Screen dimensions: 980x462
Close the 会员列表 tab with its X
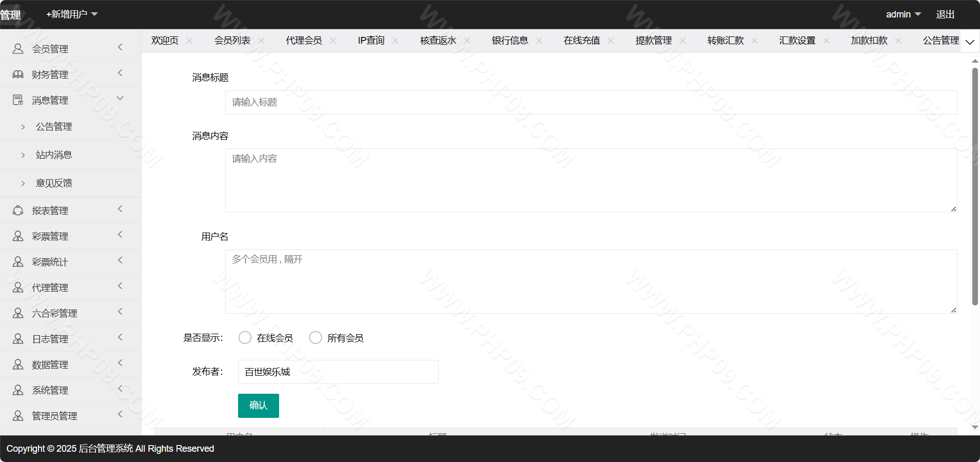click(262, 41)
